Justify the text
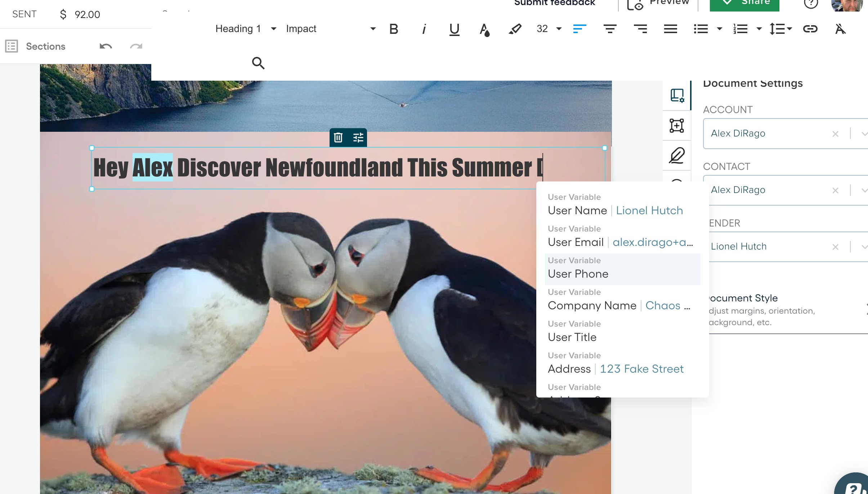Screen dimensions: 868x494 pos(671,29)
